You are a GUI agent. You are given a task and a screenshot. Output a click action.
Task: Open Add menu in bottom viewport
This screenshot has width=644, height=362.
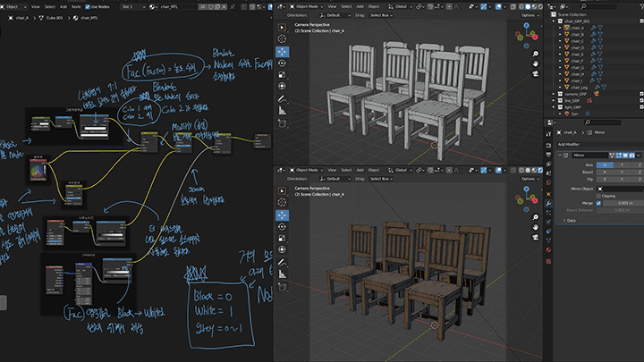(x=360, y=170)
